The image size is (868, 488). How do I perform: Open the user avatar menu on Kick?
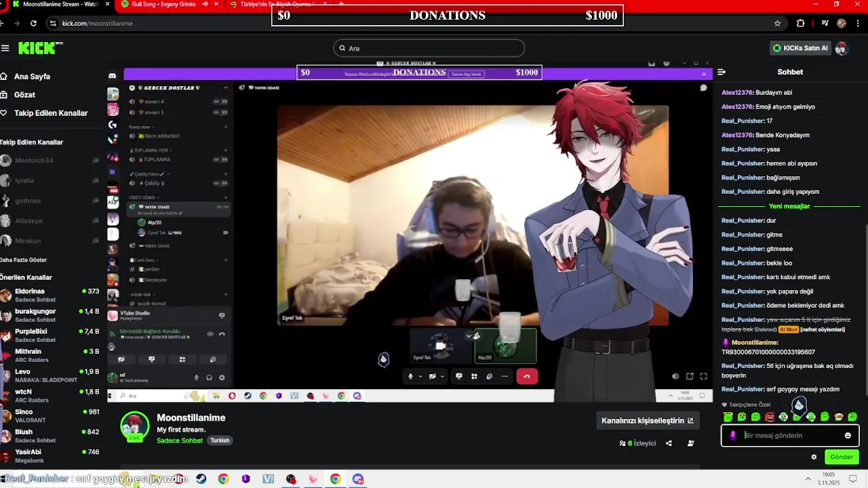(842, 48)
